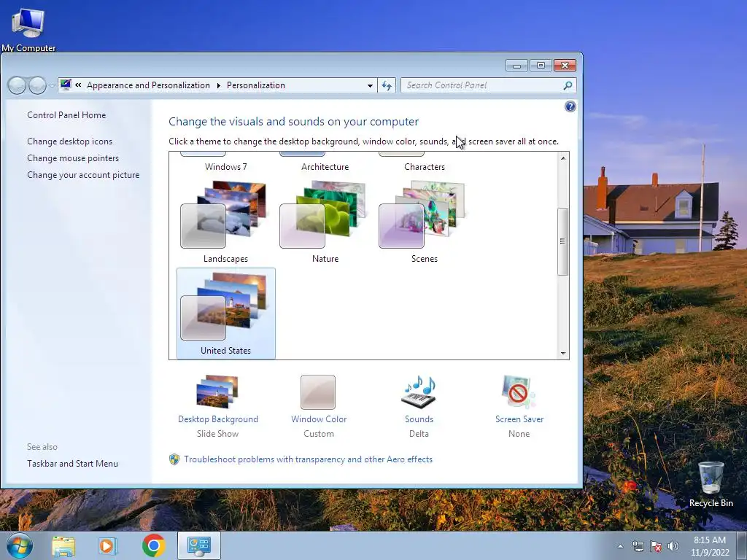Click shield icon beside Troubleshoot link

tap(174, 459)
